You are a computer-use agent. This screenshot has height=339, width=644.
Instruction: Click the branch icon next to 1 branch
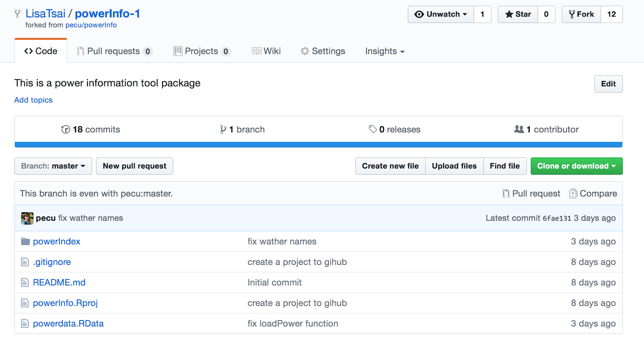(x=223, y=129)
